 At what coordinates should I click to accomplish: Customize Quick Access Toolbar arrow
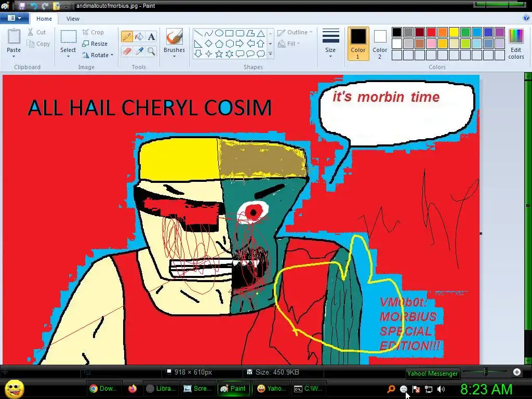click(66, 6)
